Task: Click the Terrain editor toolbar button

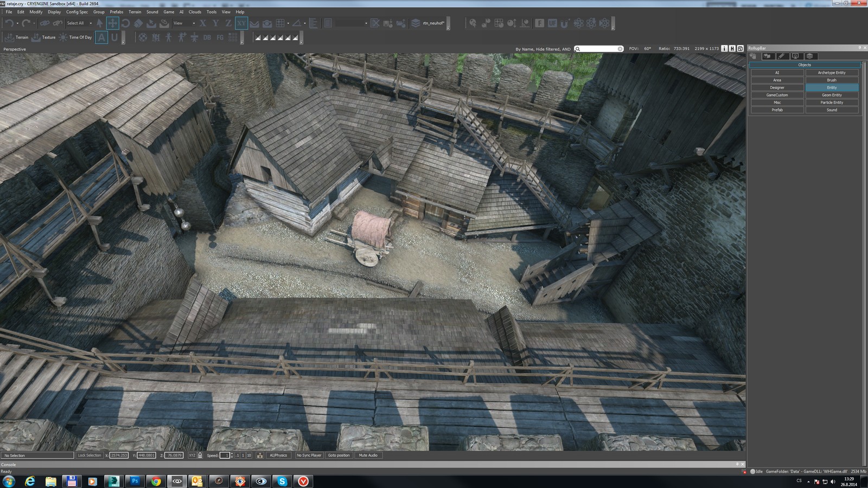Action: [16, 37]
